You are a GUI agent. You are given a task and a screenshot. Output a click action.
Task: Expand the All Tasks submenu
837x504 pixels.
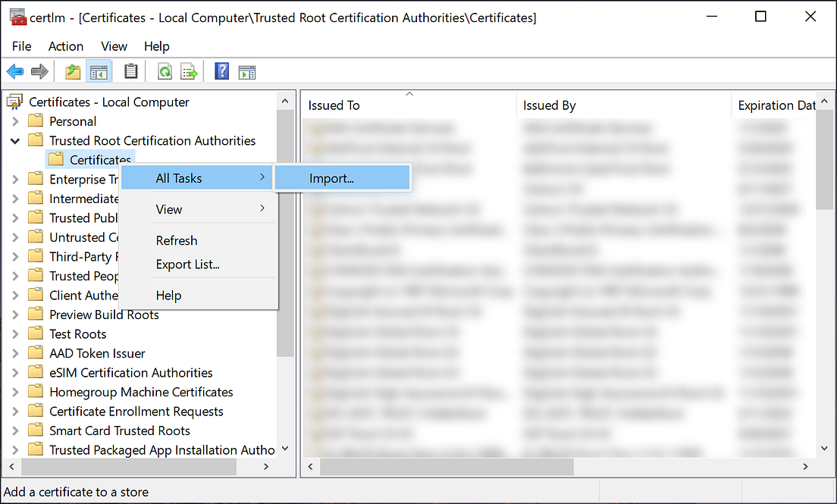[179, 177]
